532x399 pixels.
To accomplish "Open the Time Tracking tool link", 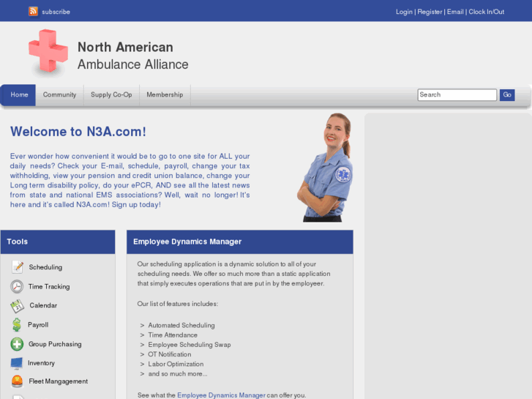I will (49, 286).
